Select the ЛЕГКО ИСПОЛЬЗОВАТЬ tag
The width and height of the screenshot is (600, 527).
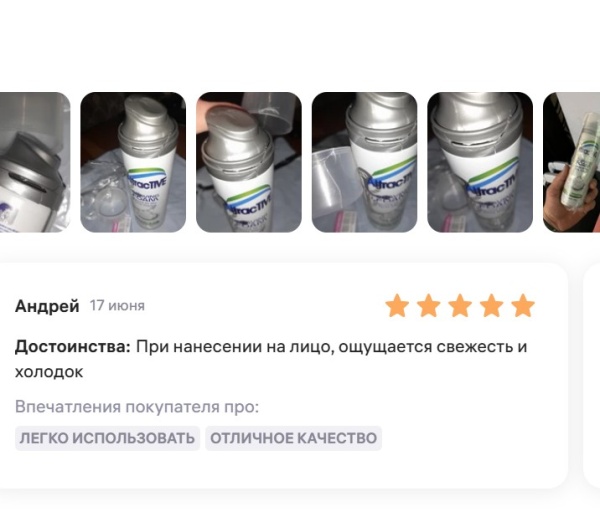click(108, 438)
